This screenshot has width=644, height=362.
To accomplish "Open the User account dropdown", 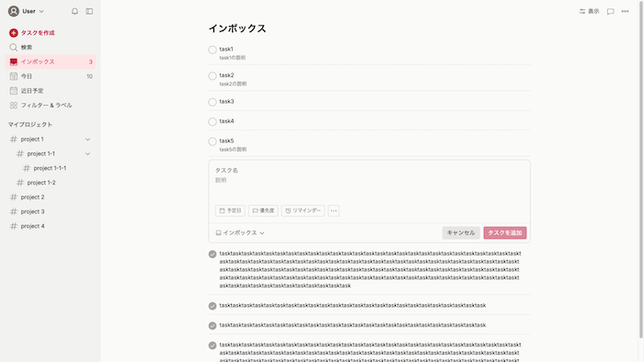I will (x=27, y=11).
